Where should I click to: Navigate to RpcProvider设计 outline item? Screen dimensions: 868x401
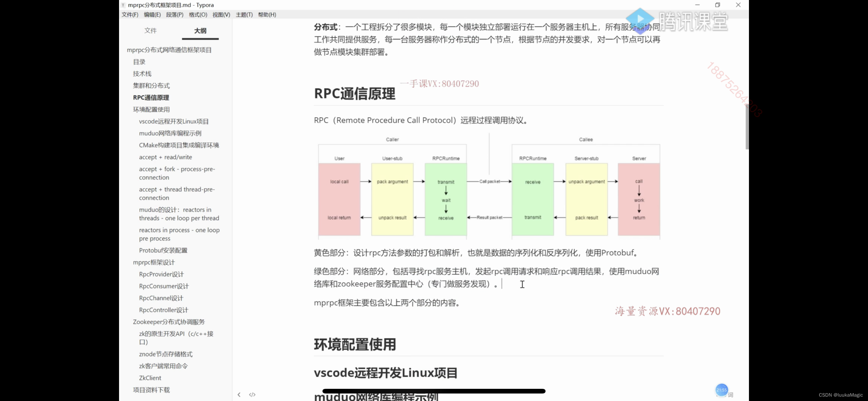[x=161, y=274]
